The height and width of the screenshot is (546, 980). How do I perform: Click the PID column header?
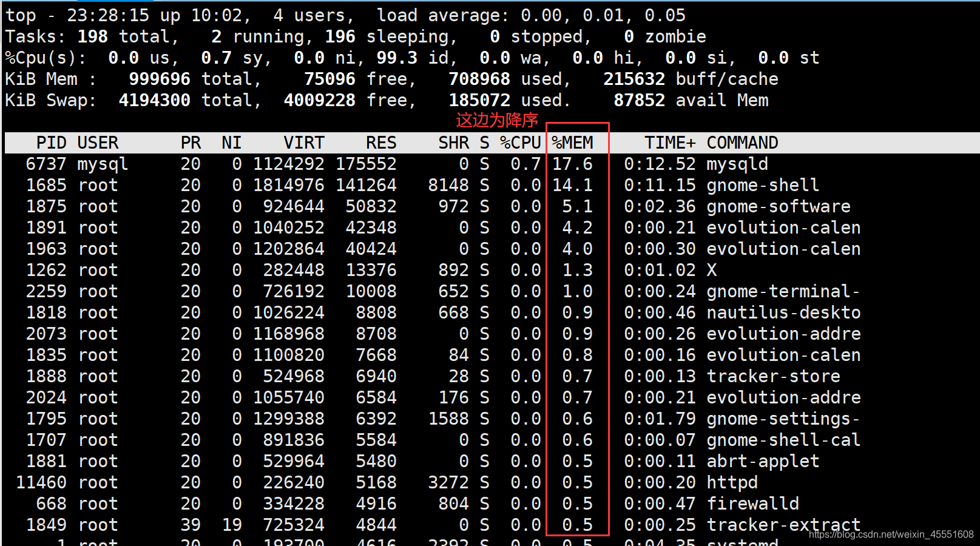[51, 143]
